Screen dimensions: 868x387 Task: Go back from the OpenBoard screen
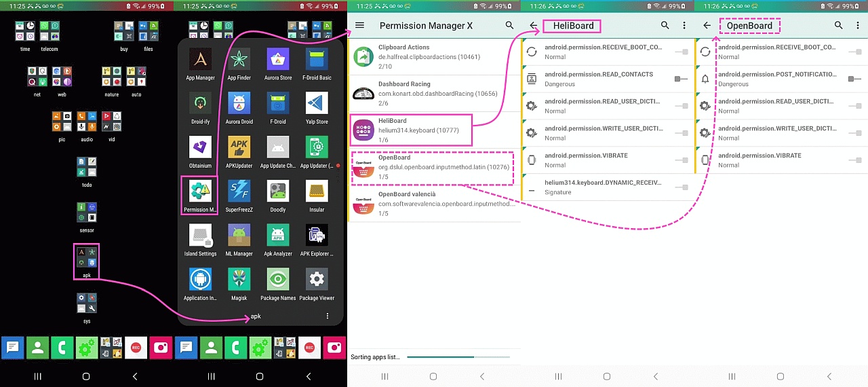point(707,26)
